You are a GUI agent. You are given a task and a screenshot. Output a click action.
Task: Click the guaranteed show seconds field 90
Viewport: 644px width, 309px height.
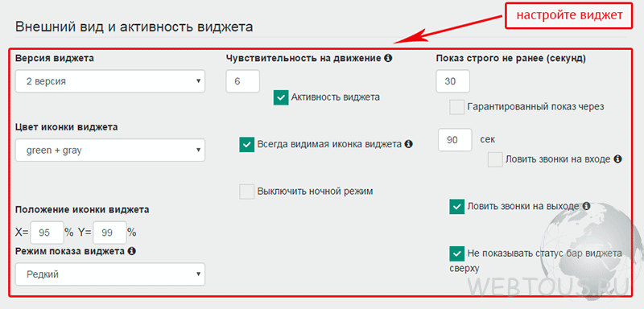point(455,140)
